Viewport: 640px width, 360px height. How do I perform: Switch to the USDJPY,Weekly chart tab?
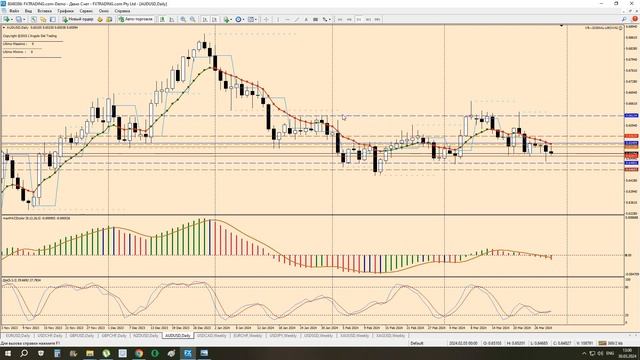[x=283, y=336]
